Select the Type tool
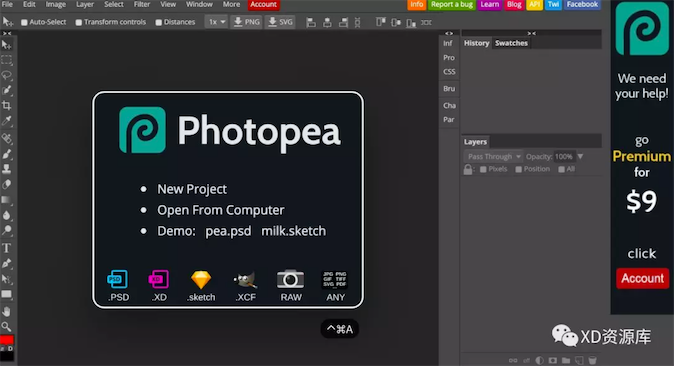 6,248
